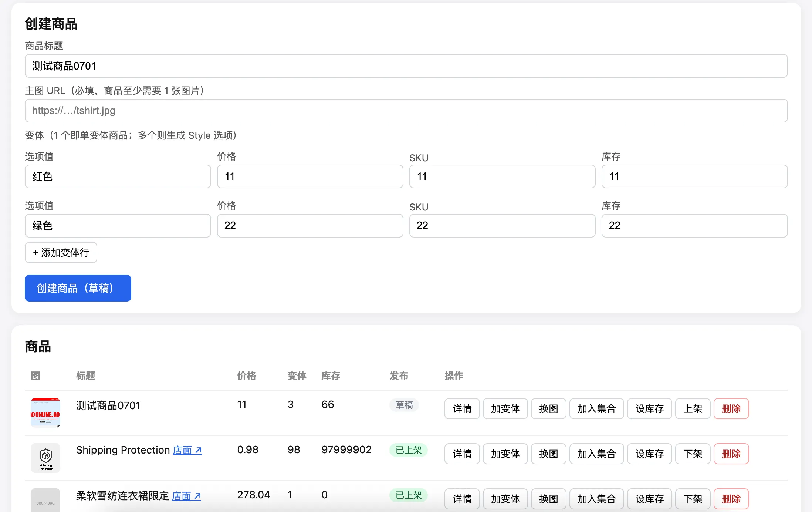The width and height of the screenshot is (812, 512).
Task: Click the price value 0.98
Action: point(248,449)
